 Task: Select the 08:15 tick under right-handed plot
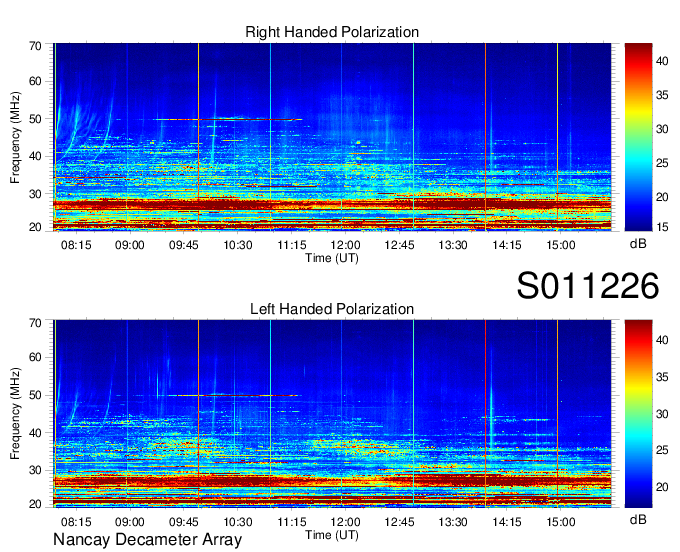(x=76, y=245)
